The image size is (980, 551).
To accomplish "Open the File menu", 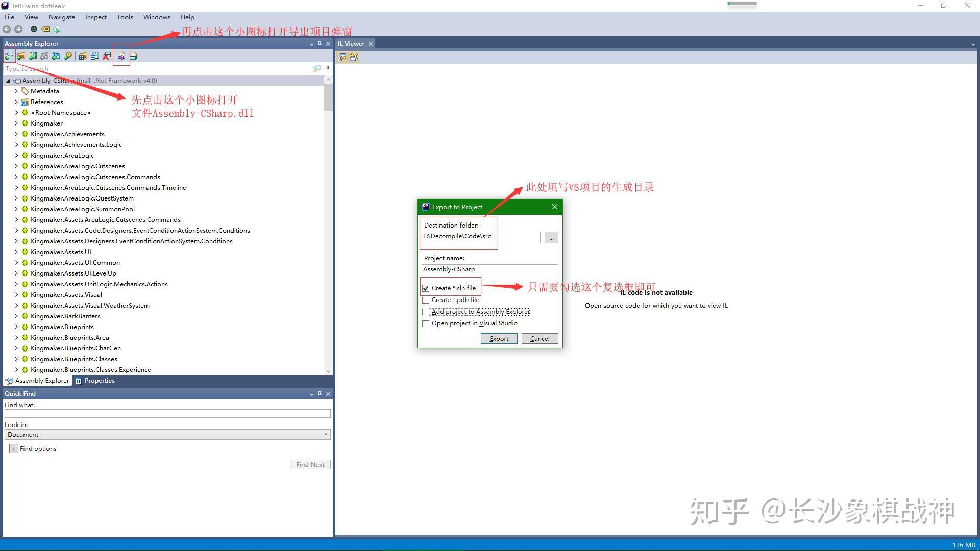I will click(x=9, y=17).
